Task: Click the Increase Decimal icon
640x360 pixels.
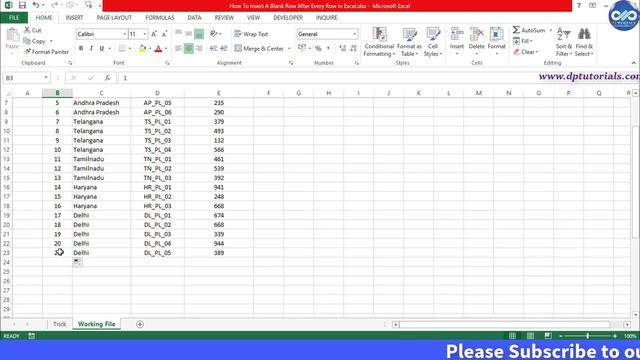Action: 342,49
